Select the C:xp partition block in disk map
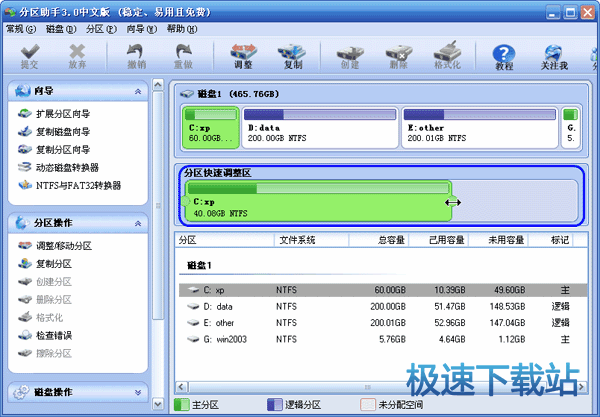Screen dimensions: 600x417 (x=211, y=127)
